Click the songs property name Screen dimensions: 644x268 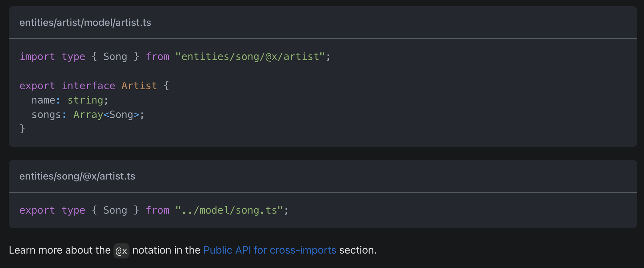(x=46, y=115)
